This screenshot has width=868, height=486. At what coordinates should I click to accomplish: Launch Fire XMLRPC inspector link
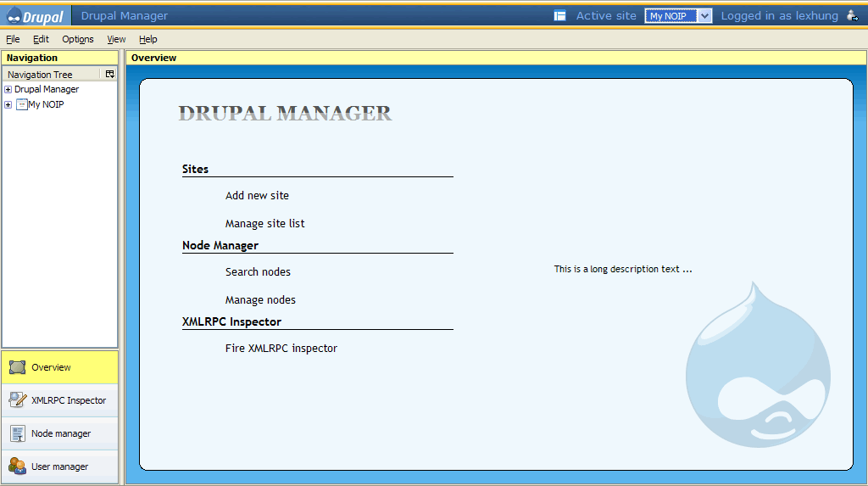(x=281, y=349)
